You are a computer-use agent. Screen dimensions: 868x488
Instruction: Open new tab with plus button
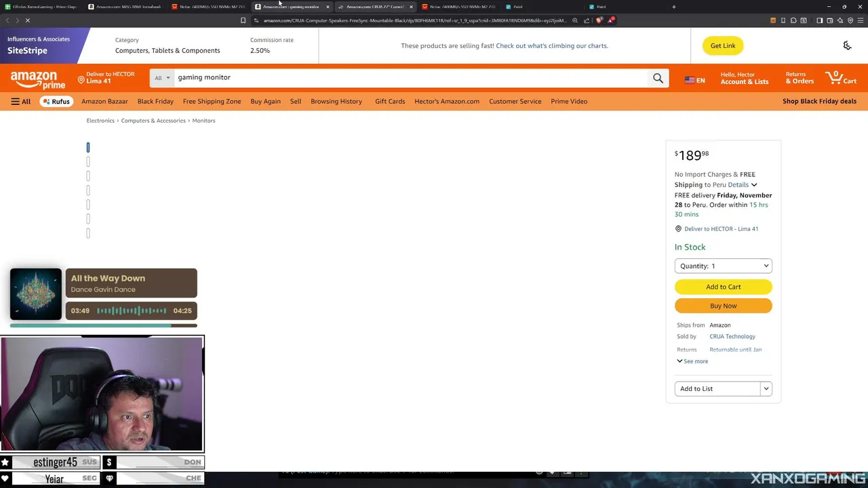click(x=673, y=7)
